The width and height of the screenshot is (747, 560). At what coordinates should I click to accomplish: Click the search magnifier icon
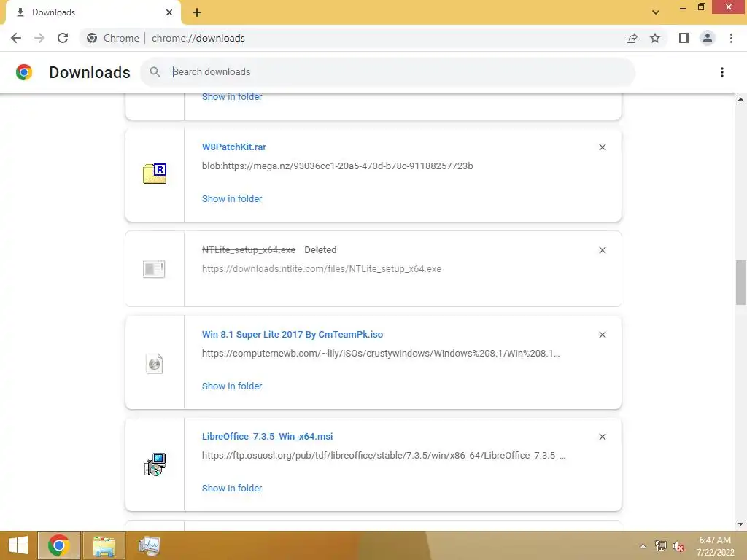tap(155, 72)
